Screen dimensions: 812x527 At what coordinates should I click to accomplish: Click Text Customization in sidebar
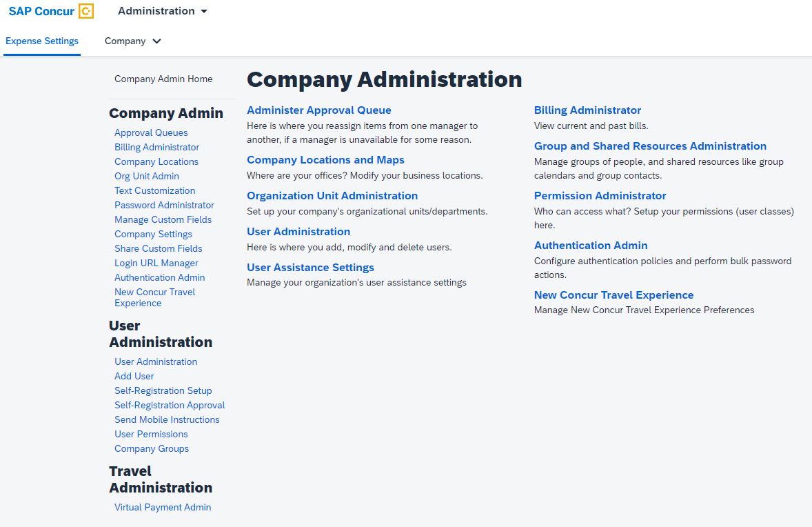click(x=154, y=190)
